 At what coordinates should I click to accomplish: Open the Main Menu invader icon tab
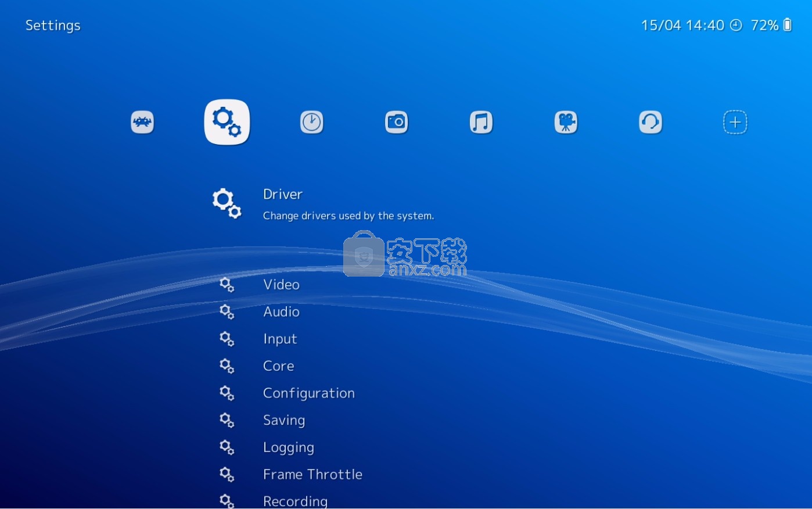pos(142,122)
